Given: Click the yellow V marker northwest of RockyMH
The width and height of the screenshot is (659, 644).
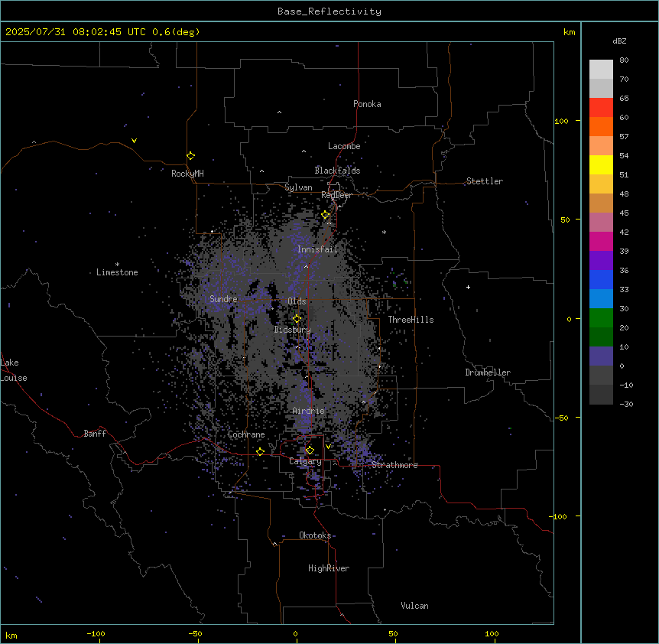Looking at the screenshot, I should [x=134, y=141].
